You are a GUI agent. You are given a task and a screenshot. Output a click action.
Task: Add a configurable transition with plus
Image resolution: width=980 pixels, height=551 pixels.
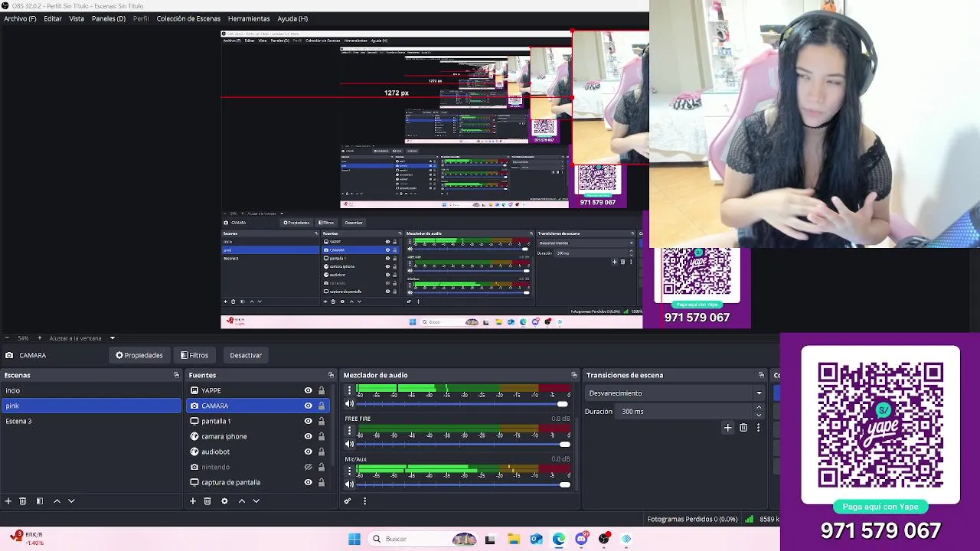tap(727, 428)
